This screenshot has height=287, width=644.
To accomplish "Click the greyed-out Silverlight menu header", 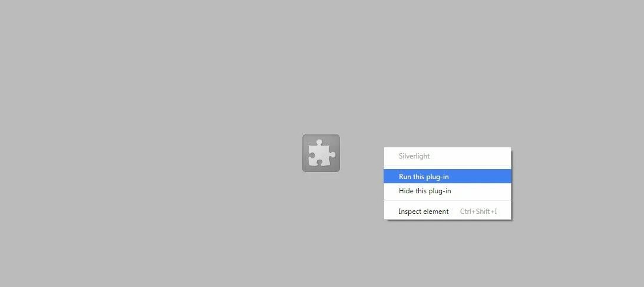I will [414, 156].
